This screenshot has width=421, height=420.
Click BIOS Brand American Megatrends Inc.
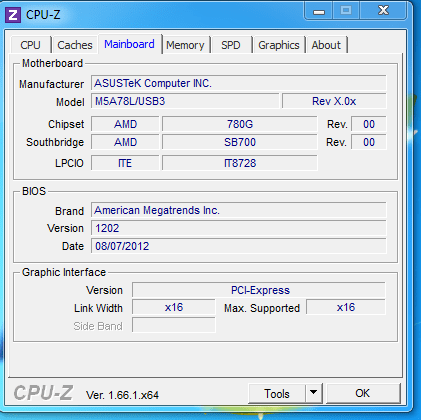tap(239, 210)
